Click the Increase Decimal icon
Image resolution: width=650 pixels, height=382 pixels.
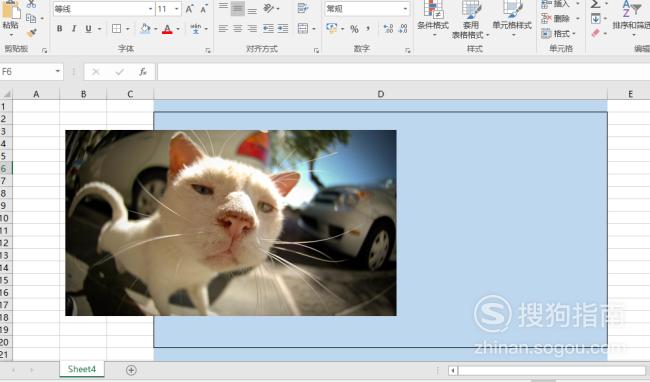pyautogui.click(x=388, y=29)
